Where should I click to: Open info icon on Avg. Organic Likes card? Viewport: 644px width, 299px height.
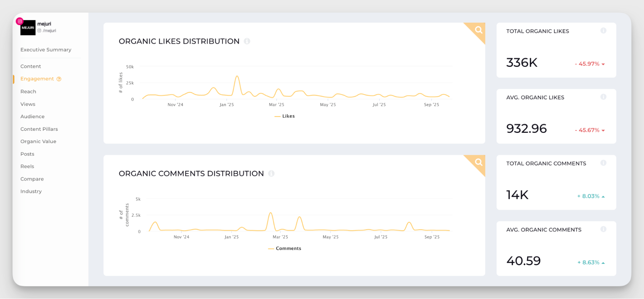pos(603,97)
